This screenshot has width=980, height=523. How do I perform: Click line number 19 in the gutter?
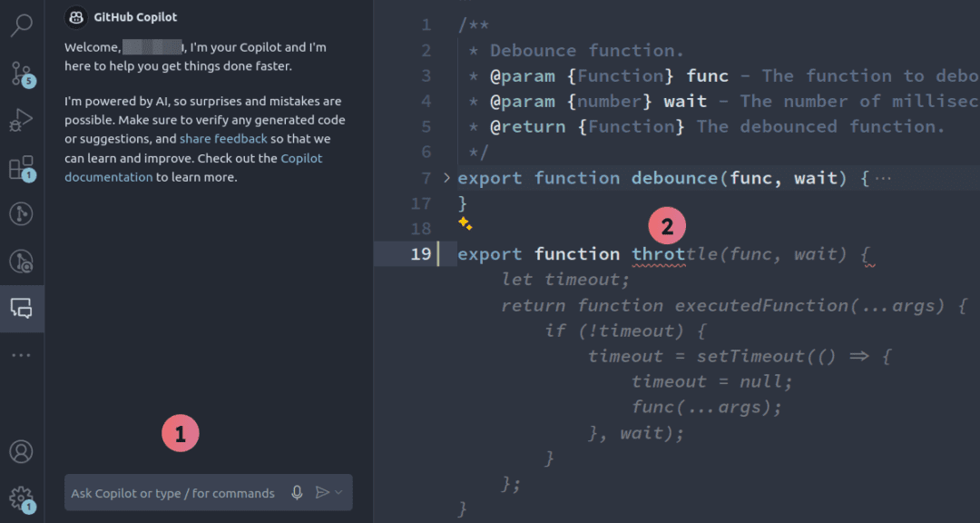[420, 253]
